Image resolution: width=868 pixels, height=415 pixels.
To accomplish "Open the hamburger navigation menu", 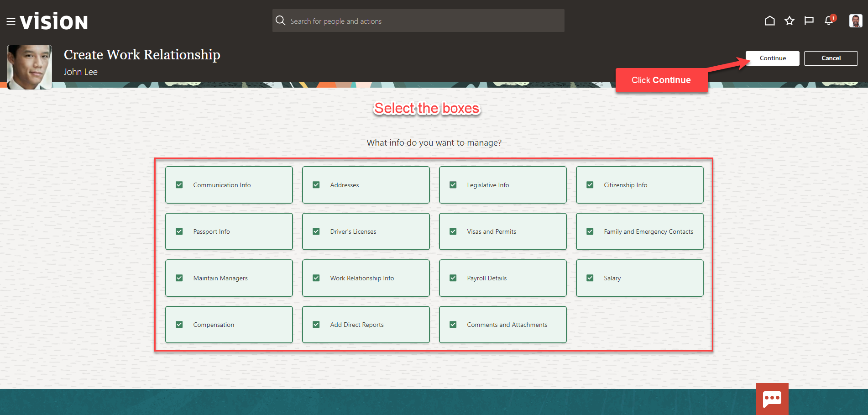I will point(11,21).
